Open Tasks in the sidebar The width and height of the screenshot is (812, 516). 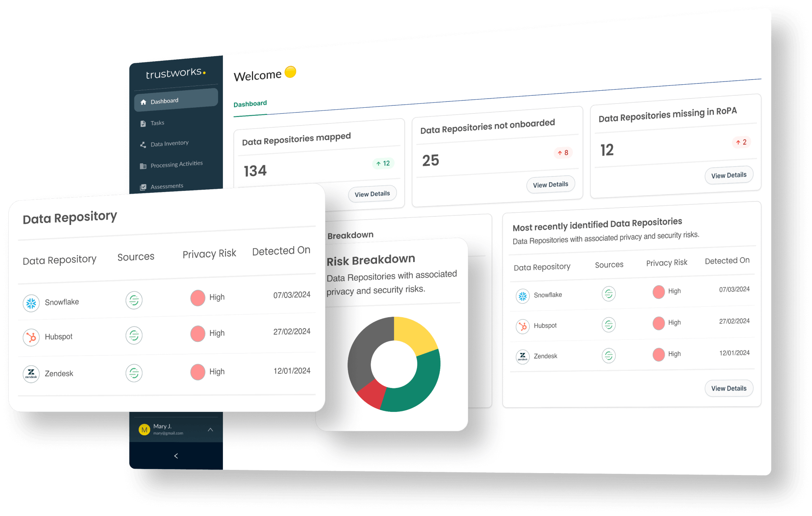coord(157,123)
